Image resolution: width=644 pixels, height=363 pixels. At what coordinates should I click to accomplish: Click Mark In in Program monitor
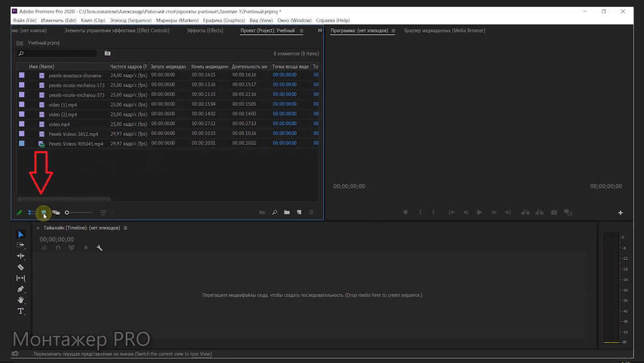click(420, 213)
